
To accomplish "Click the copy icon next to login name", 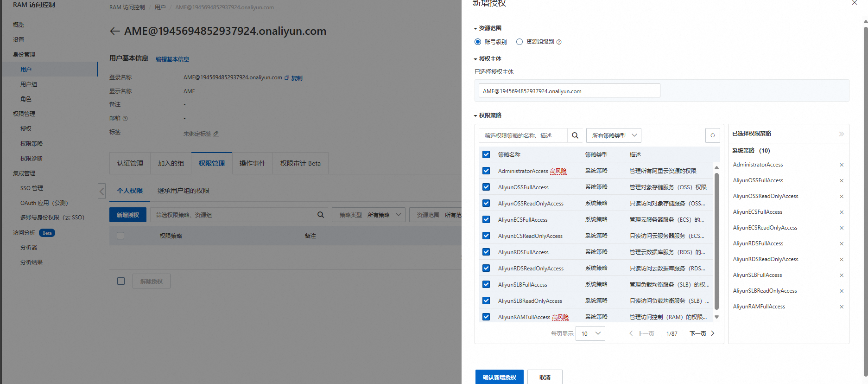I will (x=287, y=78).
